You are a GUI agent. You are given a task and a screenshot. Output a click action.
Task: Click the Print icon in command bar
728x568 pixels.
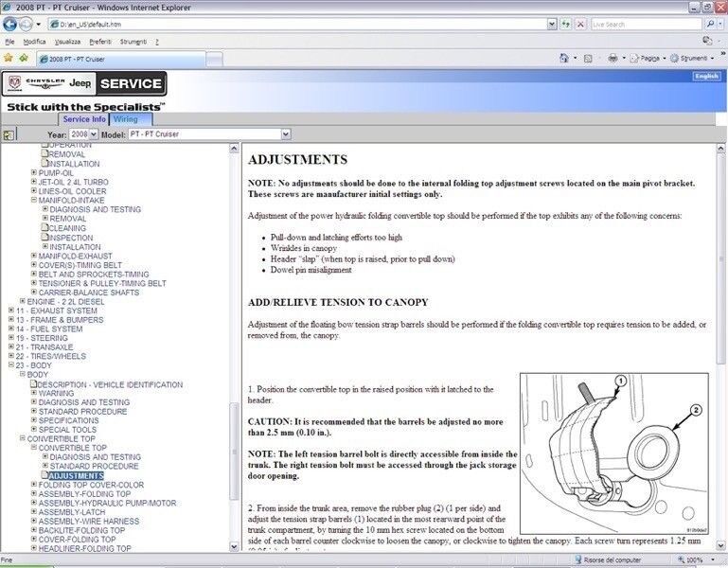(x=613, y=58)
